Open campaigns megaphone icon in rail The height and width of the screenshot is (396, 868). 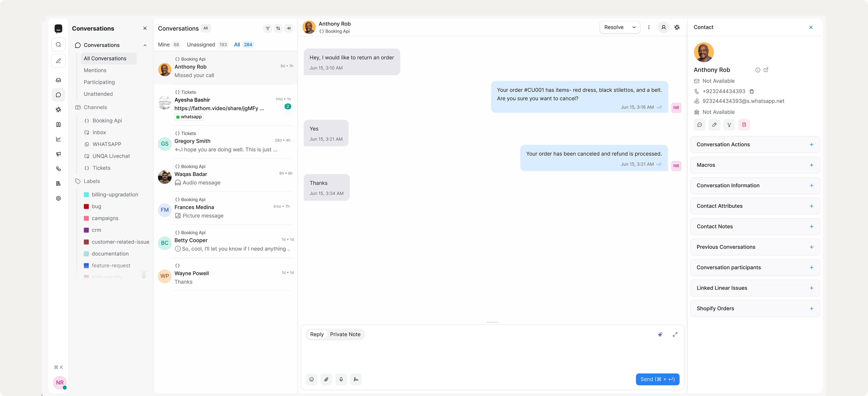[58, 154]
